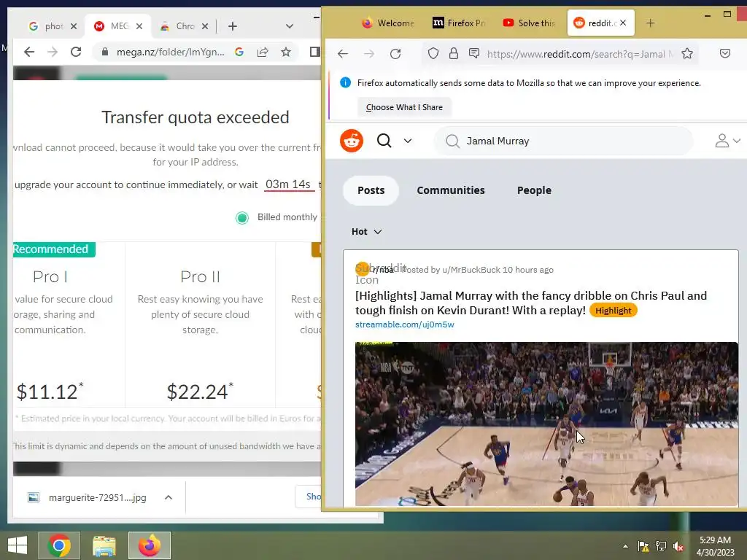The width and height of the screenshot is (747, 560).
Task: Click the Choose What I Share button
Action: [x=404, y=107]
